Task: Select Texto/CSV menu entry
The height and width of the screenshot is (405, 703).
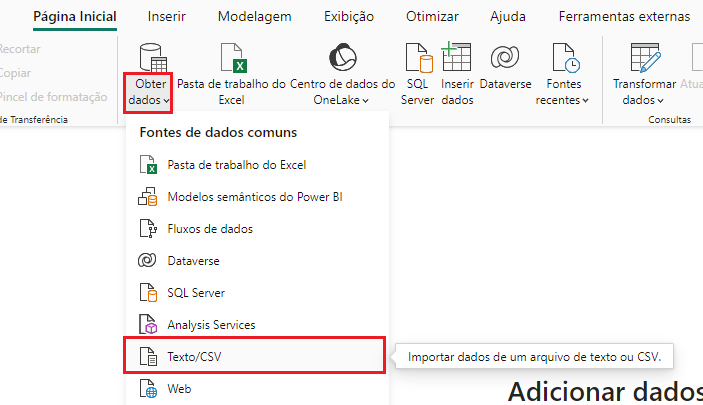Action: click(x=255, y=356)
